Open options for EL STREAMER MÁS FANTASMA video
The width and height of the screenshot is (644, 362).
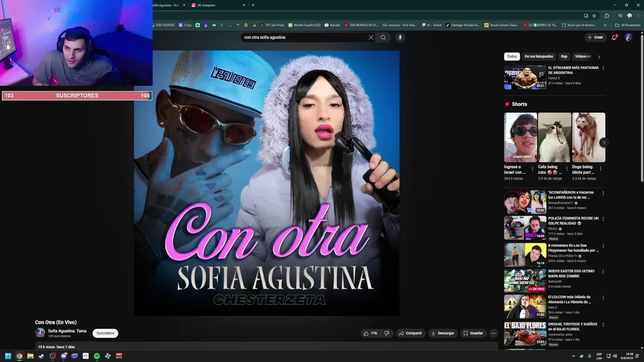pos(603,68)
